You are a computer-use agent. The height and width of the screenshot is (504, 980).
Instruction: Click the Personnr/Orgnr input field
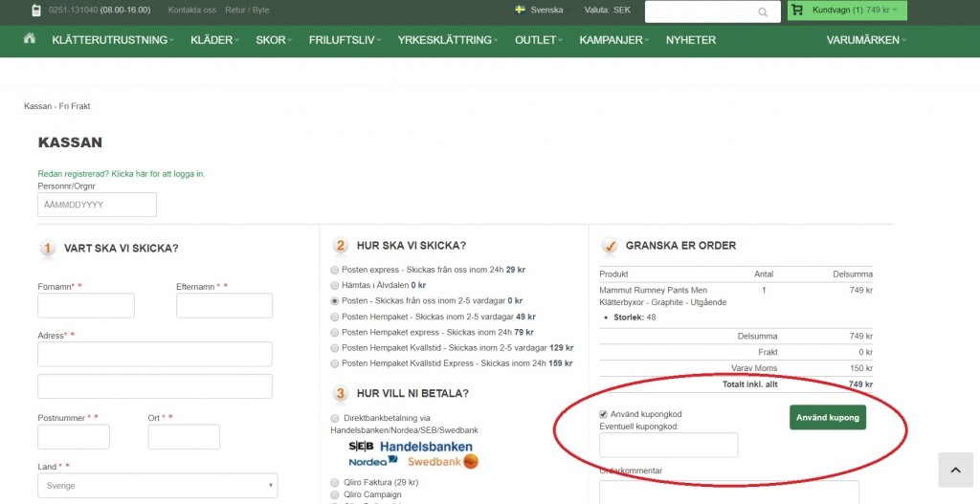(97, 205)
